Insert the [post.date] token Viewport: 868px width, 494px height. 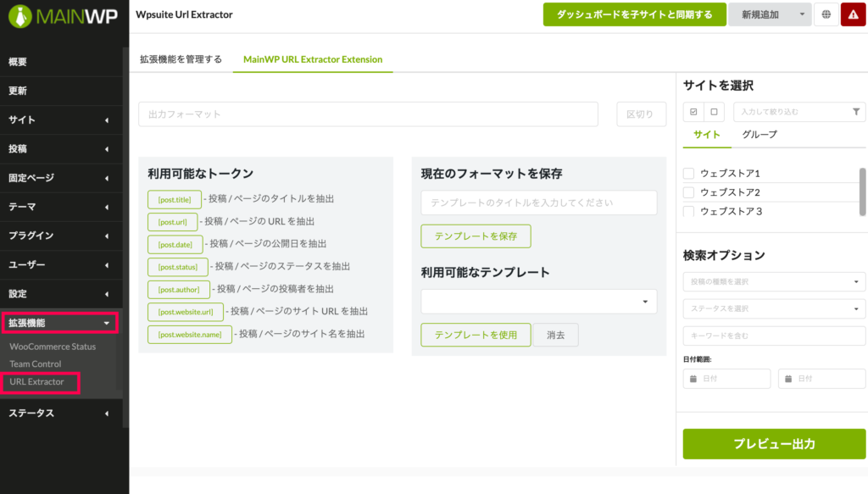tap(175, 245)
